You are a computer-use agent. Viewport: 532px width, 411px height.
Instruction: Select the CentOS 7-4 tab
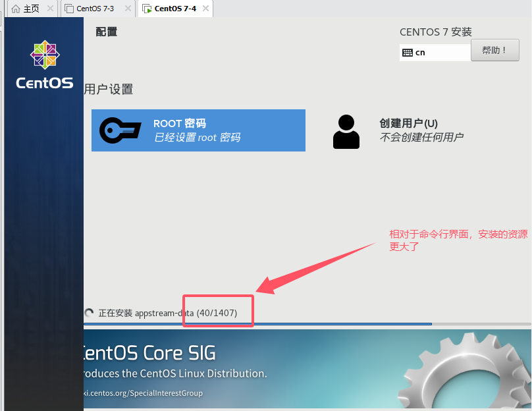pos(175,9)
